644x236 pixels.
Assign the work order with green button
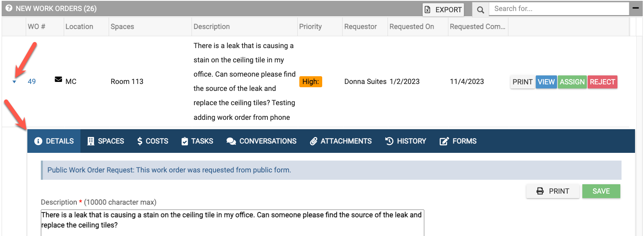pyautogui.click(x=572, y=82)
